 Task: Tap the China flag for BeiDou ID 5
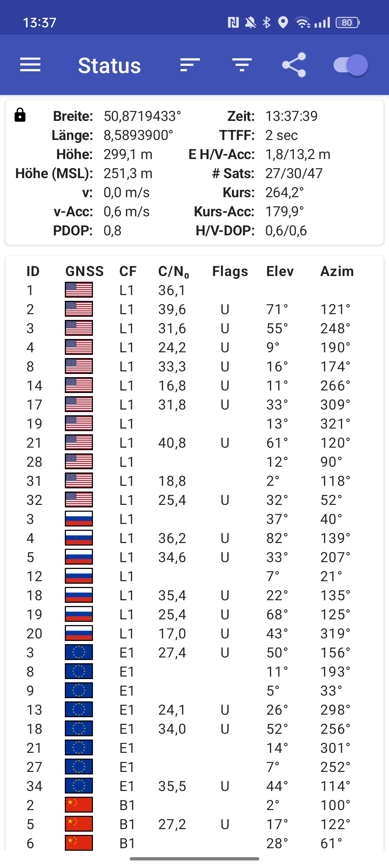click(79, 824)
